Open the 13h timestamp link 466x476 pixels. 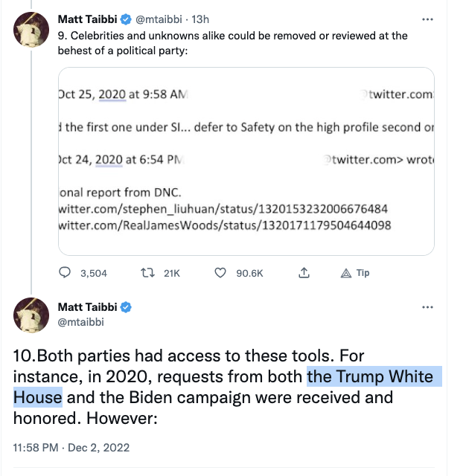click(200, 19)
